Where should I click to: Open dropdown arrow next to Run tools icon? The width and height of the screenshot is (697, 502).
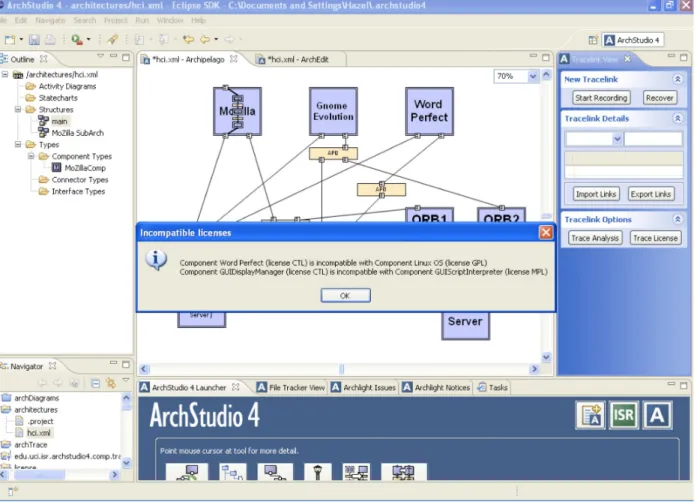(88, 40)
